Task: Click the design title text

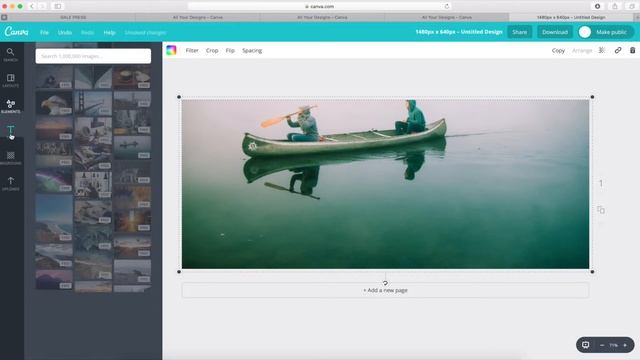Action: (459, 32)
